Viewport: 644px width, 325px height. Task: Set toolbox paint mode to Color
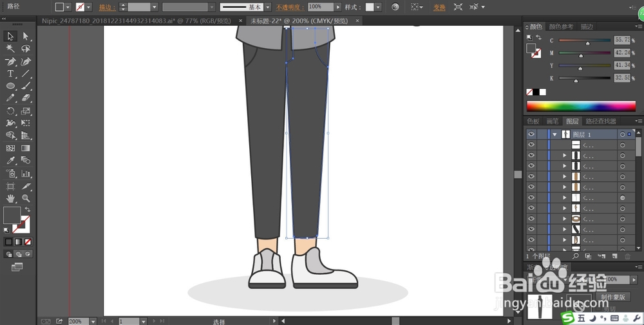[x=8, y=242]
